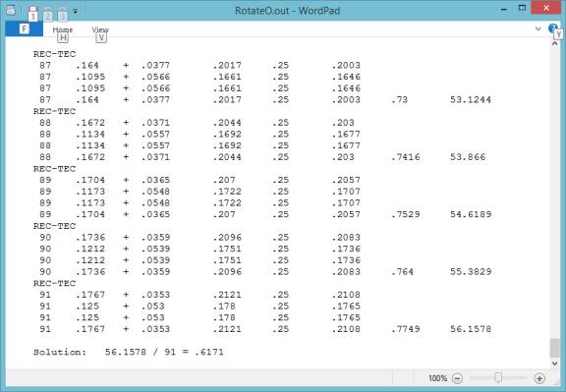The height and width of the screenshot is (392, 566).
Task: Click the value 53.1244
Action: coord(471,99)
